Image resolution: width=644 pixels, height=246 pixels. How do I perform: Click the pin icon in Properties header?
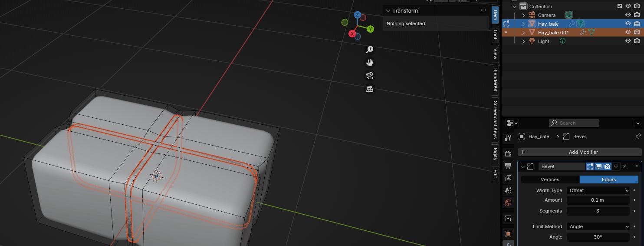pos(637,136)
